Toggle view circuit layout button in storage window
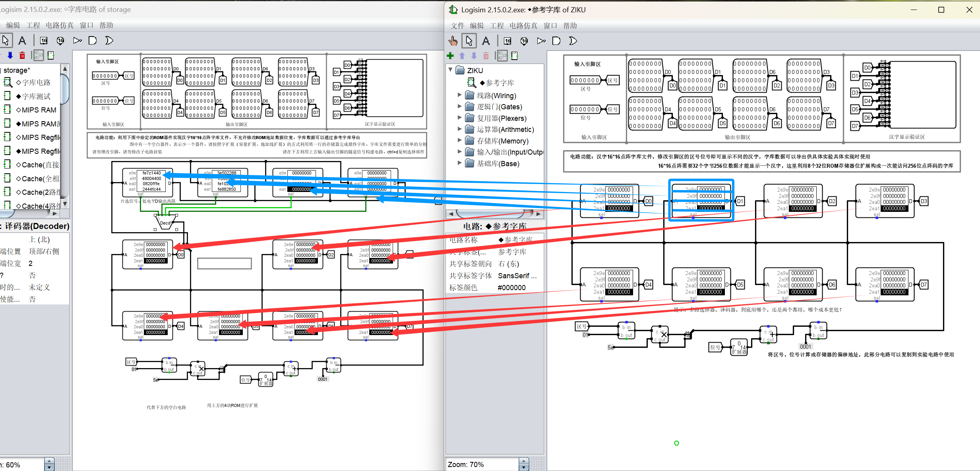This screenshot has width=980, height=471. pos(39,55)
